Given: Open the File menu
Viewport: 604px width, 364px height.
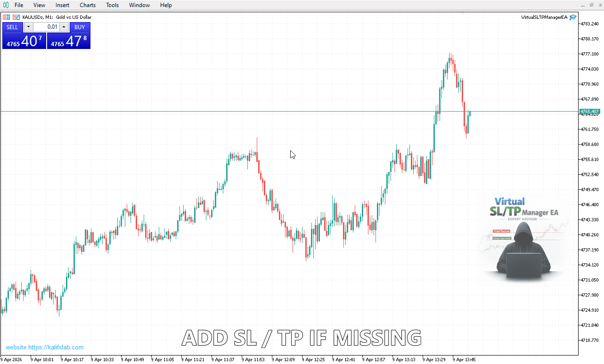Looking at the screenshot, I should (19, 5).
